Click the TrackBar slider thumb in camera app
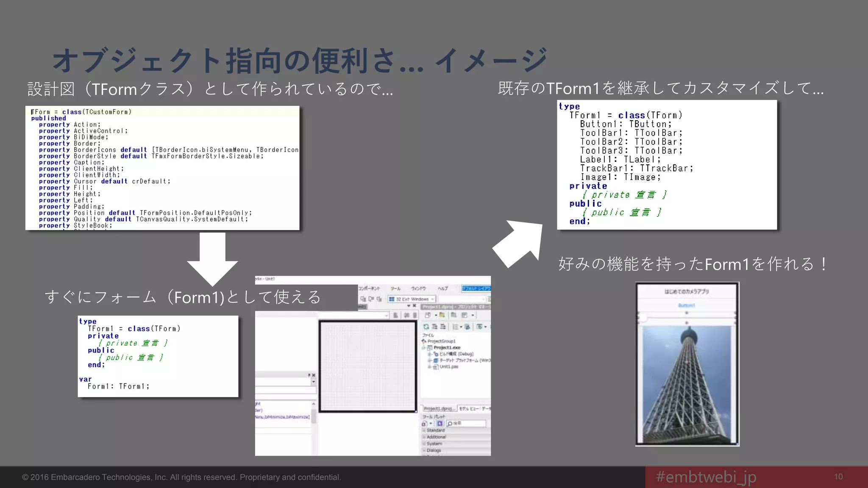The image size is (868, 488). click(643, 318)
